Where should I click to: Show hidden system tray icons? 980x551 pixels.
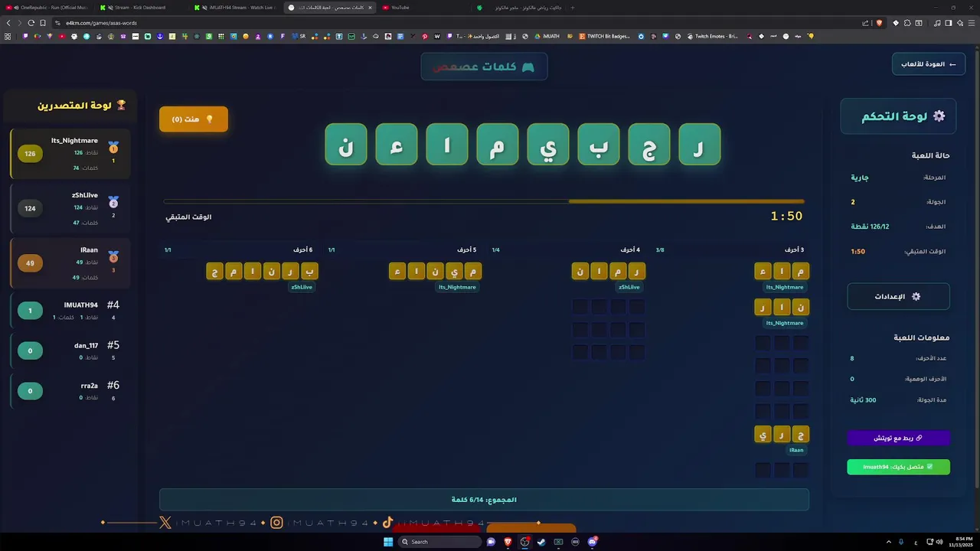pos(888,542)
